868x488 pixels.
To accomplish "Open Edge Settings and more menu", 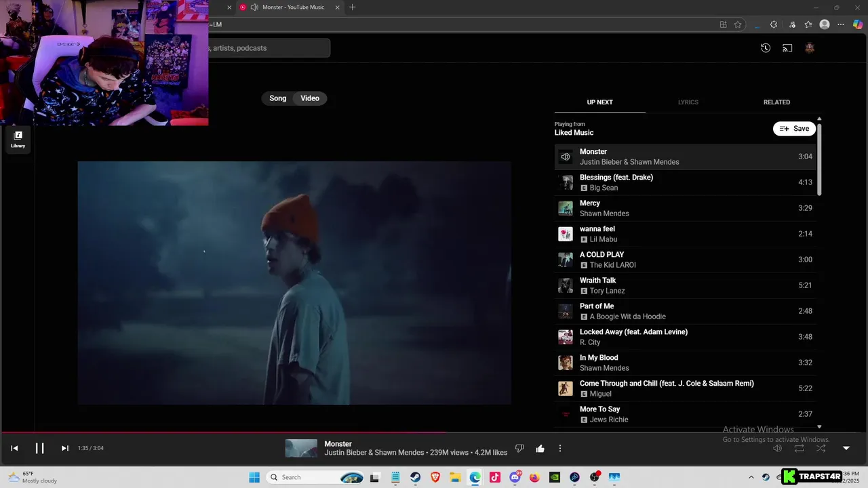I will [x=842, y=24].
